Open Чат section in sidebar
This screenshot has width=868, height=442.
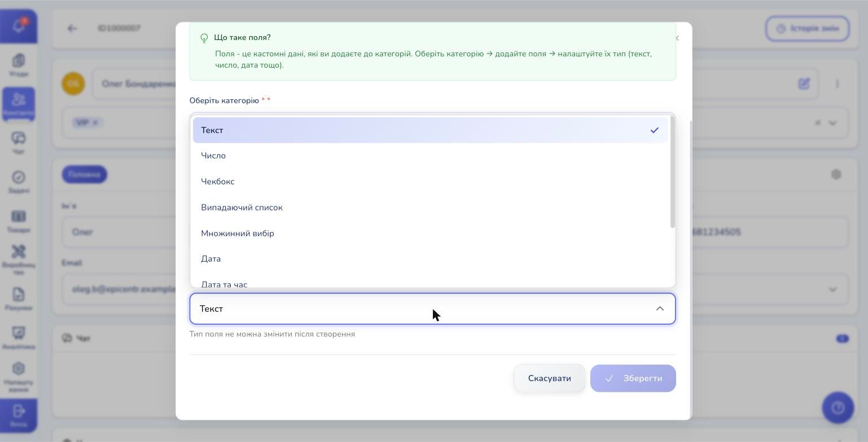click(18, 143)
